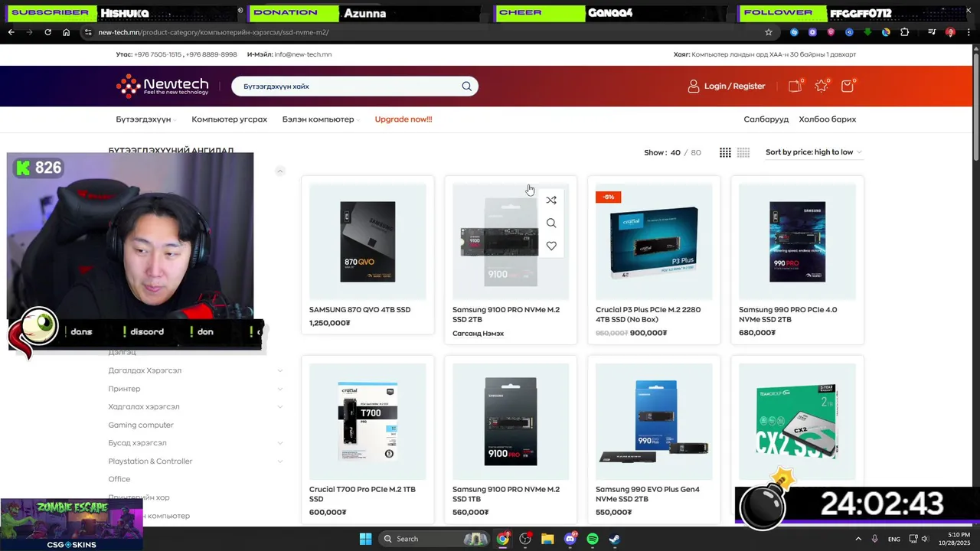This screenshot has width=980, height=551.
Task: Click the browser back arrow
Action: coord(11,32)
